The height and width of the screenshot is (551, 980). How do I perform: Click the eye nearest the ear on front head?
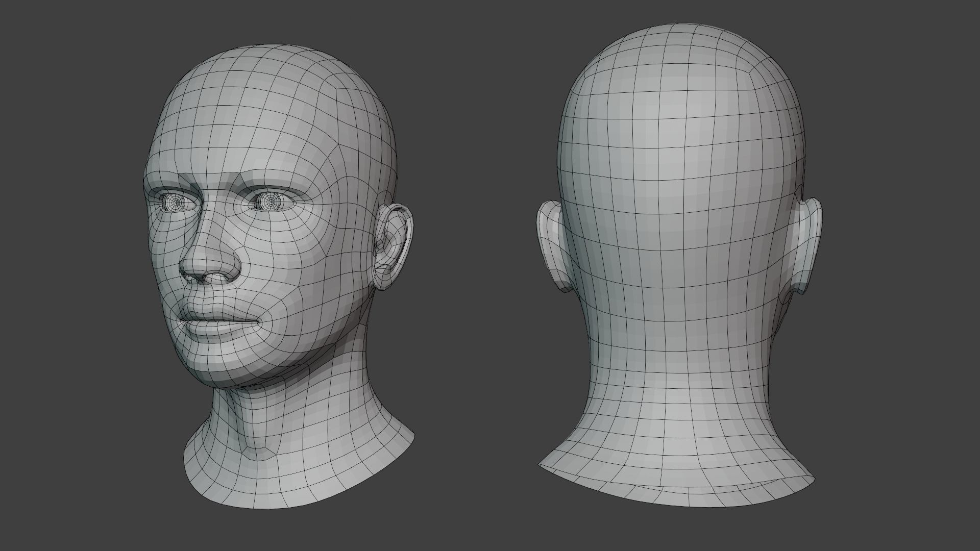(271, 202)
